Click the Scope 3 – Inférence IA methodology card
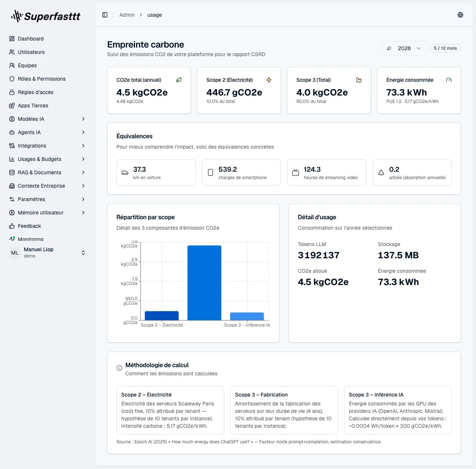Viewport: 476px width, 469px height. [x=398, y=410]
